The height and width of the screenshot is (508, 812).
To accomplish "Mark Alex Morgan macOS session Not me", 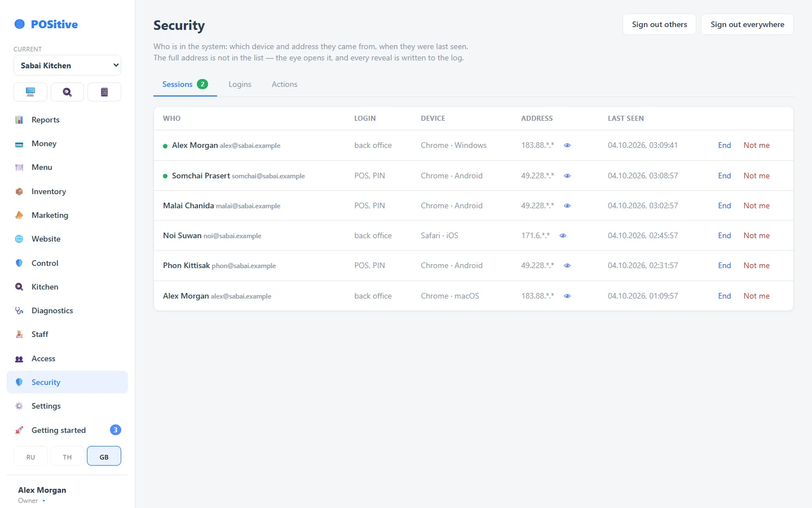I will pyautogui.click(x=756, y=296).
